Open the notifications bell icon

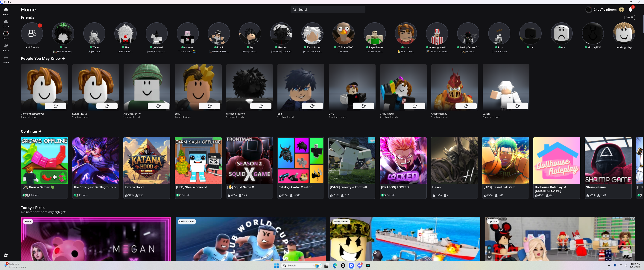click(630, 10)
